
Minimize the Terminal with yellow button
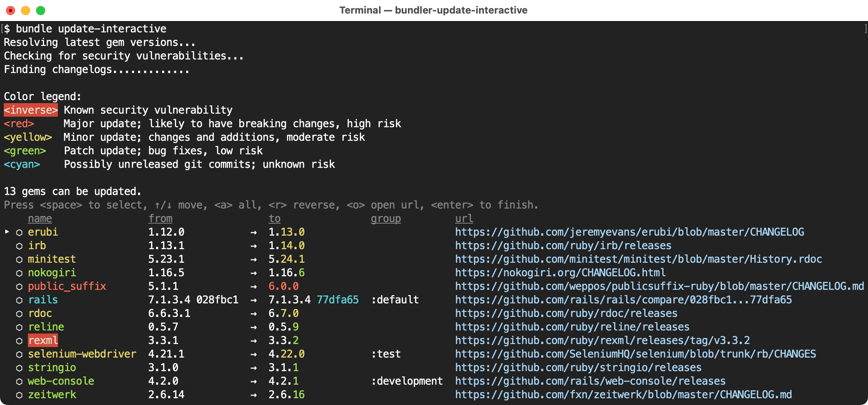[x=26, y=11]
